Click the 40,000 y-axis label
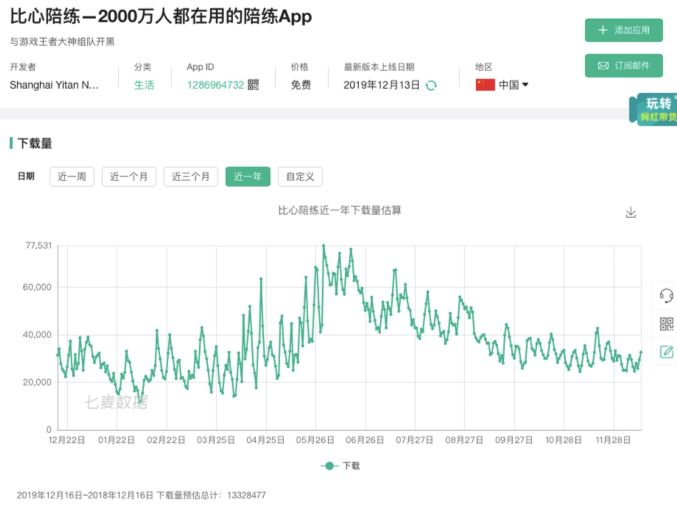Viewport: 677px width, 505px height. coord(37,335)
